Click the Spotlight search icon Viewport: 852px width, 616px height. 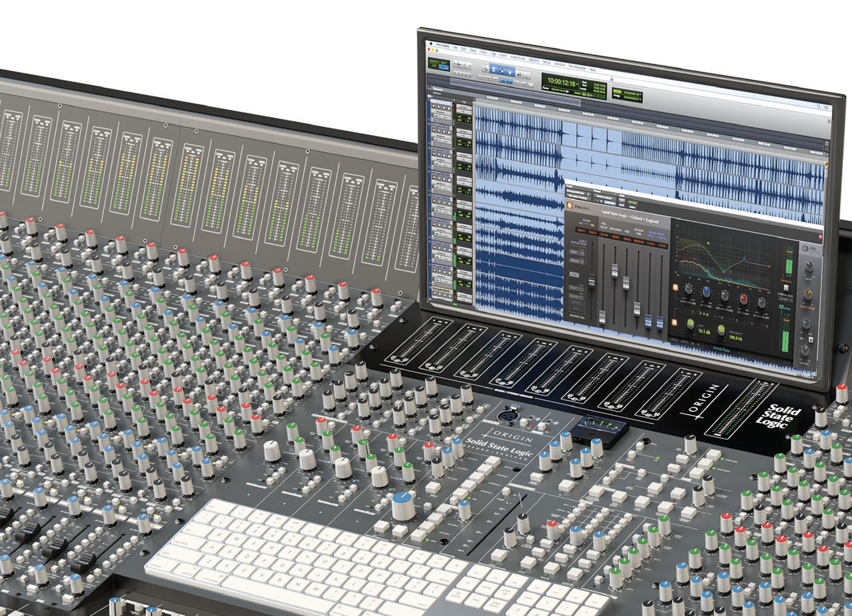(818, 107)
